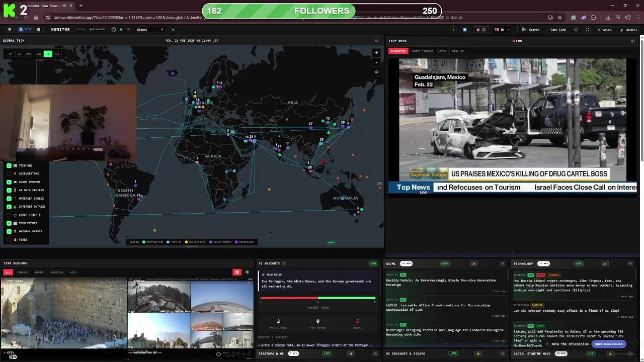644x362 pixels.
Task: Click the AI/ML panel star icon
Action: coord(474,263)
